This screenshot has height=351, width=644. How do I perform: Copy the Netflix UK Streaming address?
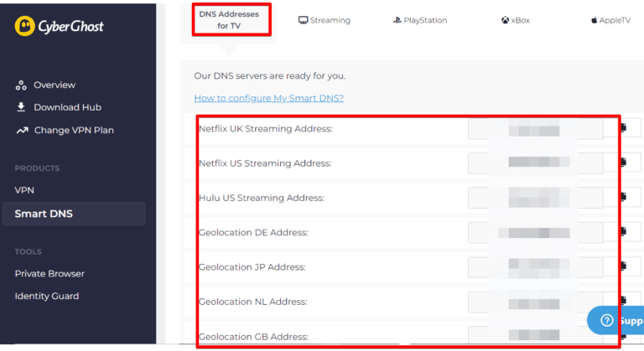click(x=625, y=128)
